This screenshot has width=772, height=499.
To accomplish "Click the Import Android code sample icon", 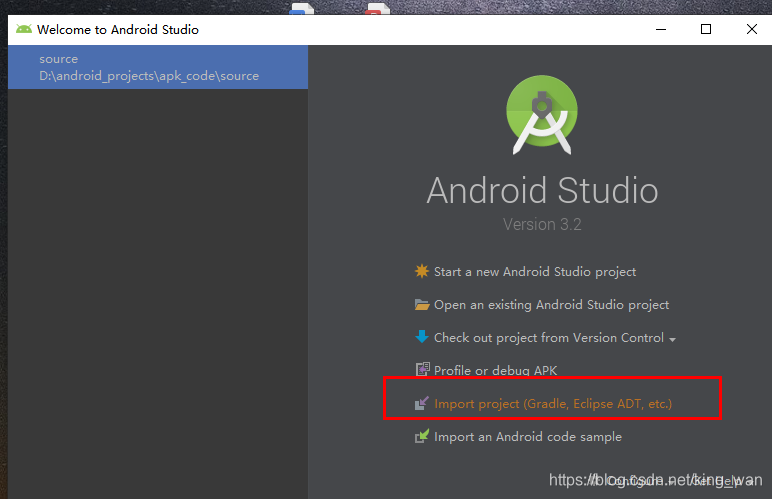I will click(421, 436).
